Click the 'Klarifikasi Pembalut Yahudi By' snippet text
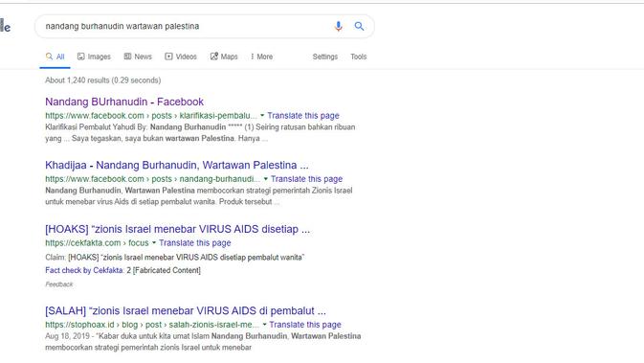The height and width of the screenshot is (363, 644). [200, 133]
